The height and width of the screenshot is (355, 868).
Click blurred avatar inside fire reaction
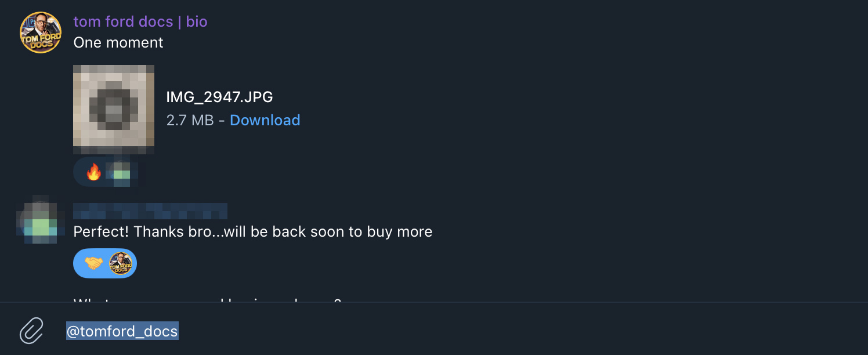click(x=121, y=173)
